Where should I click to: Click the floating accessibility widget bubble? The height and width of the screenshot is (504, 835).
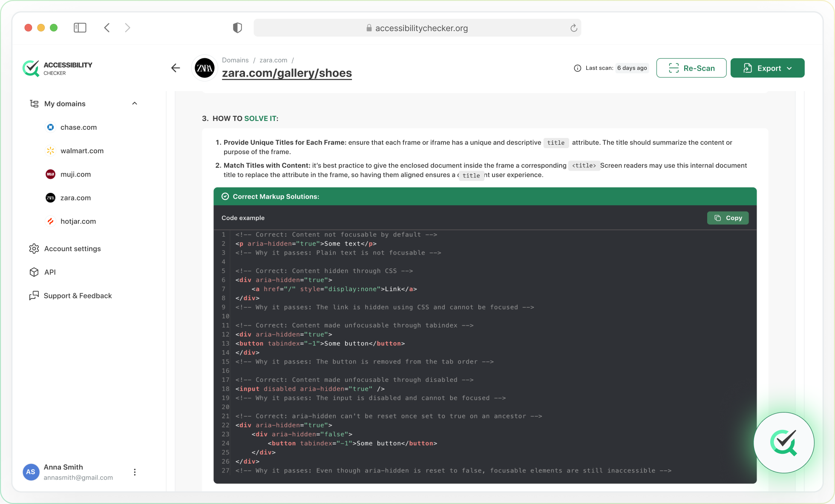point(784,443)
